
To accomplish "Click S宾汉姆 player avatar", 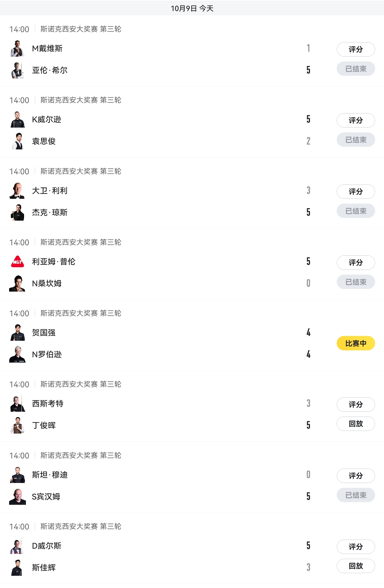I will [x=18, y=496].
